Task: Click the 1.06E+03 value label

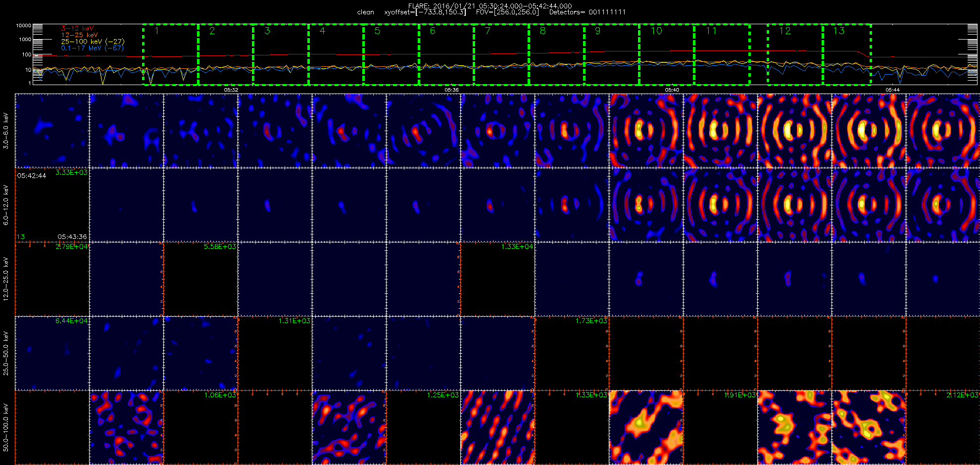Action: pos(220,395)
